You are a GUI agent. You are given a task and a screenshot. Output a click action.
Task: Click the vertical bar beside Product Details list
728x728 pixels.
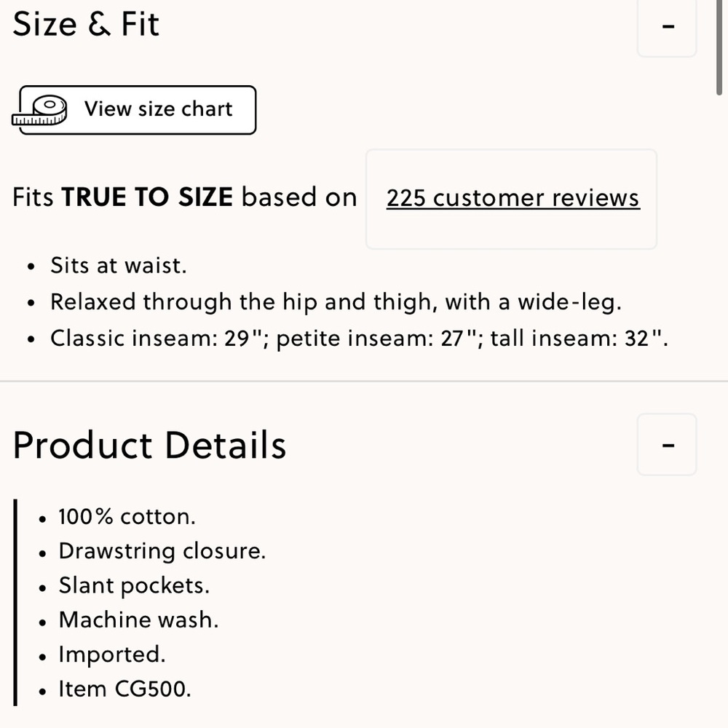pos(15,602)
